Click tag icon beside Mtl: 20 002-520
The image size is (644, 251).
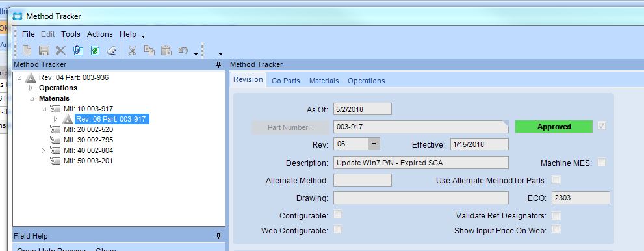(55, 130)
